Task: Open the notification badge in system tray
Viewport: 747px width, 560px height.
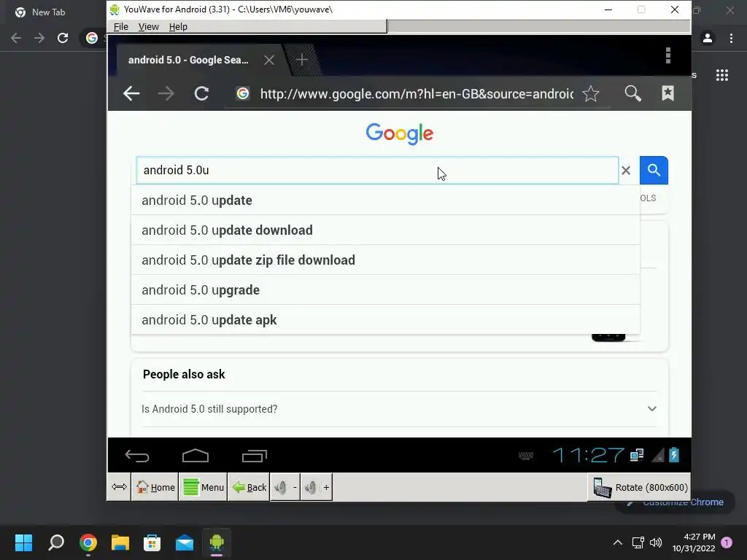Action: pyautogui.click(x=727, y=542)
